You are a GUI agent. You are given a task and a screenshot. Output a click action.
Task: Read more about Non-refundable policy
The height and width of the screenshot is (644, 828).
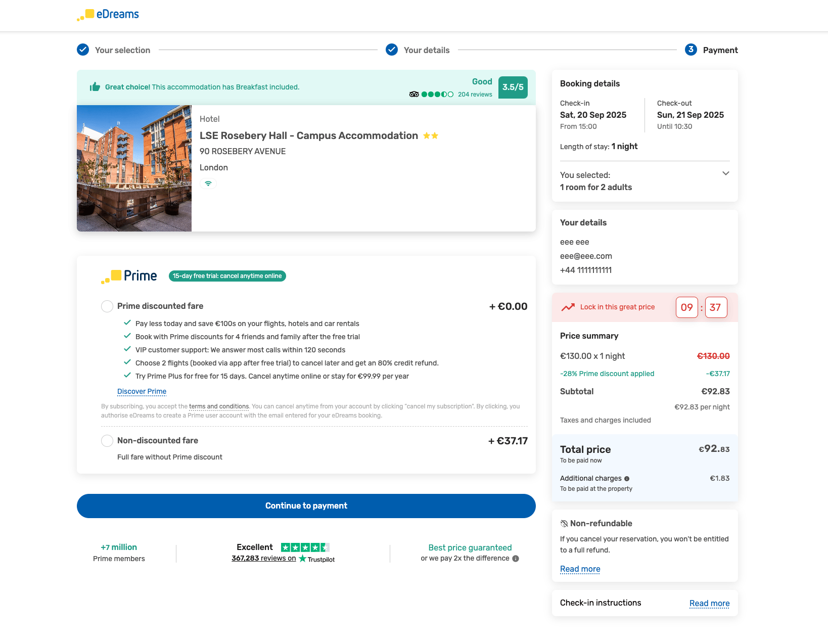[580, 569]
